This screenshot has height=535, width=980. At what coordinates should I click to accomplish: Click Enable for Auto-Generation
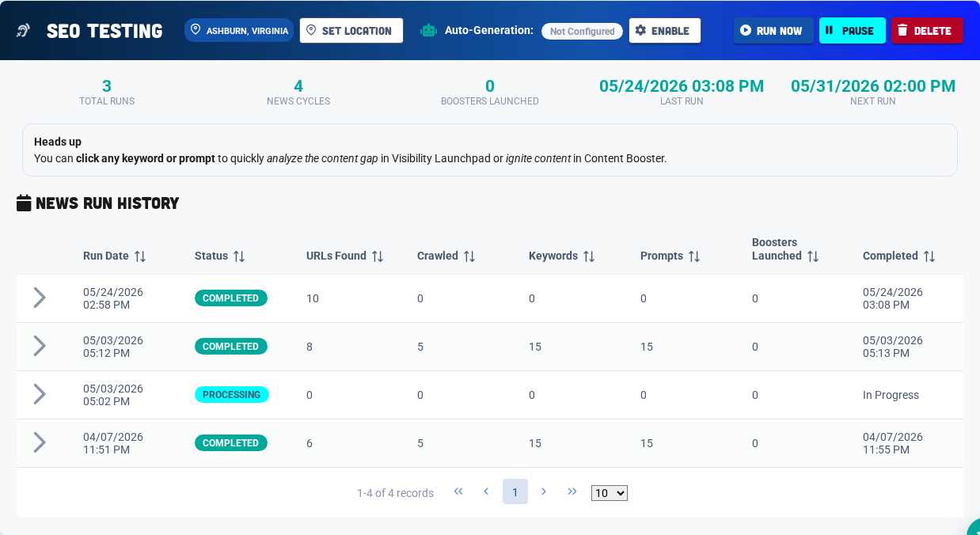click(x=665, y=31)
